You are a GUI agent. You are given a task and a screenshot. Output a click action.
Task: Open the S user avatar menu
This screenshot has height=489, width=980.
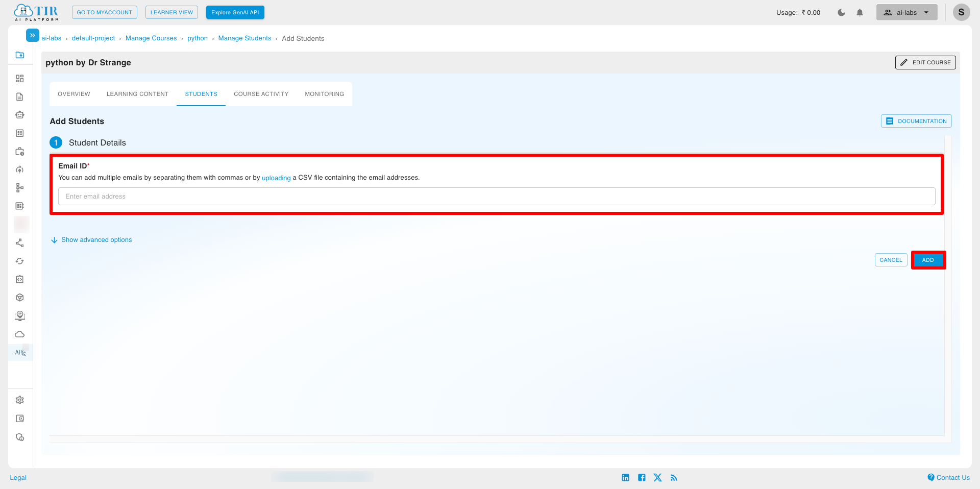click(961, 12)
